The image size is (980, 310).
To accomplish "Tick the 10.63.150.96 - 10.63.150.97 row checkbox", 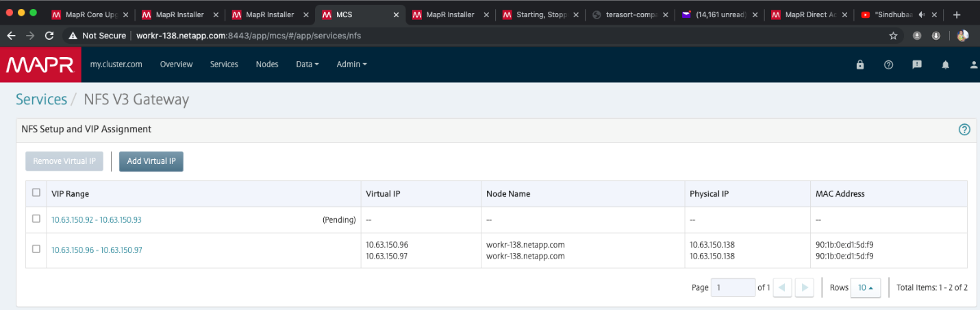I will click(x=36, y=249).
